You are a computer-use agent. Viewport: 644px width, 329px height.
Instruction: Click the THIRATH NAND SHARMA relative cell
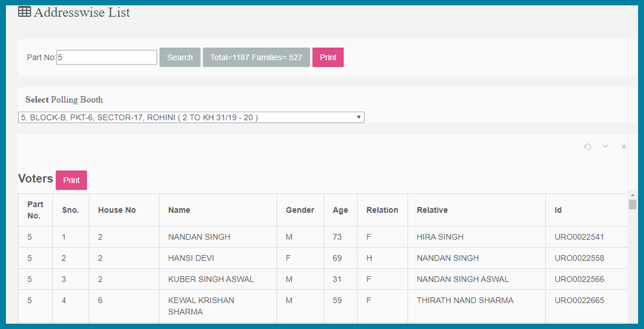coord(465,300)
